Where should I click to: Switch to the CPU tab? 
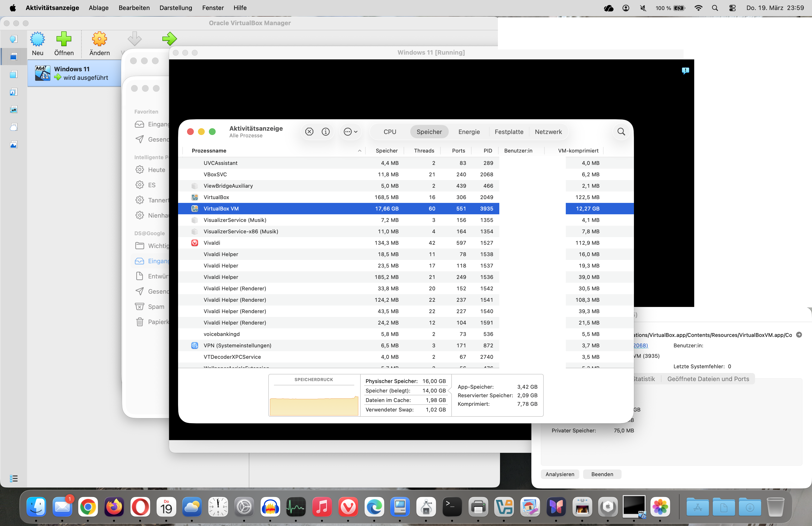[390, 132]
